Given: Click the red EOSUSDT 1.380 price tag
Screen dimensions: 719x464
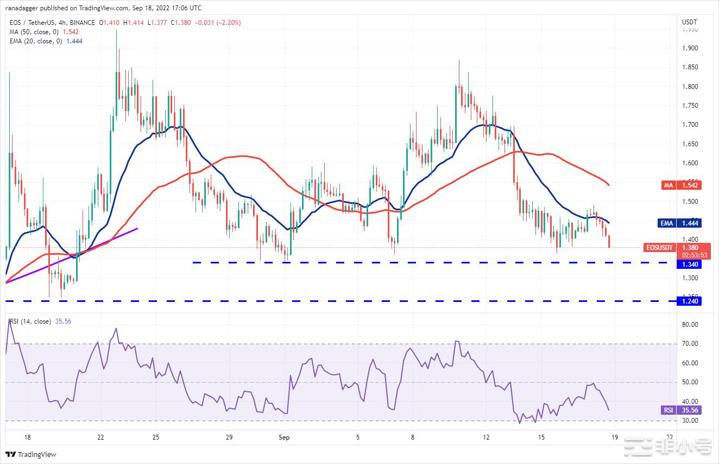Looking at the screenshot, I should pyautogui.click(x=692, y=247).
